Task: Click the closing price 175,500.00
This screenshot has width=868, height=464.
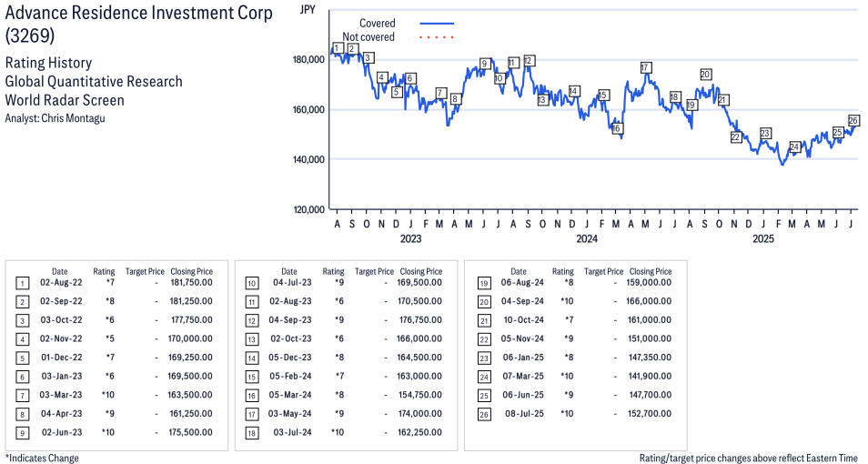Action: 190,432
